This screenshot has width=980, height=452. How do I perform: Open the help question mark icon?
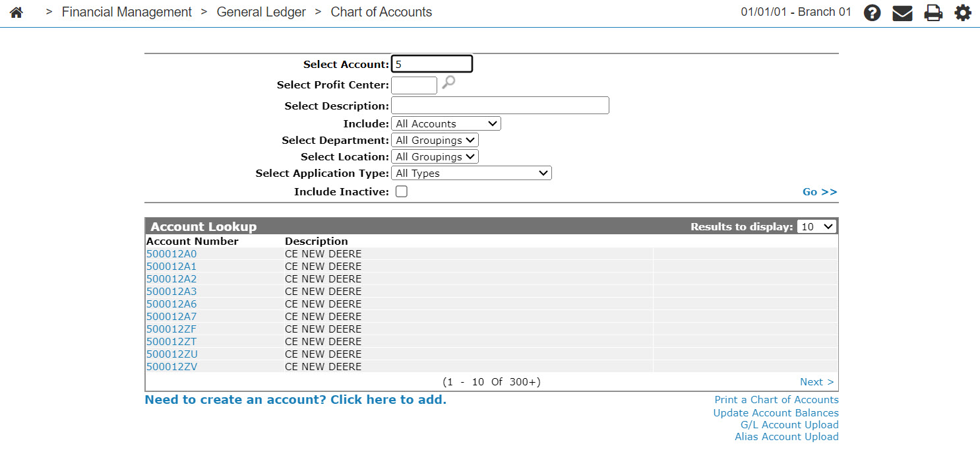point(873,13)
